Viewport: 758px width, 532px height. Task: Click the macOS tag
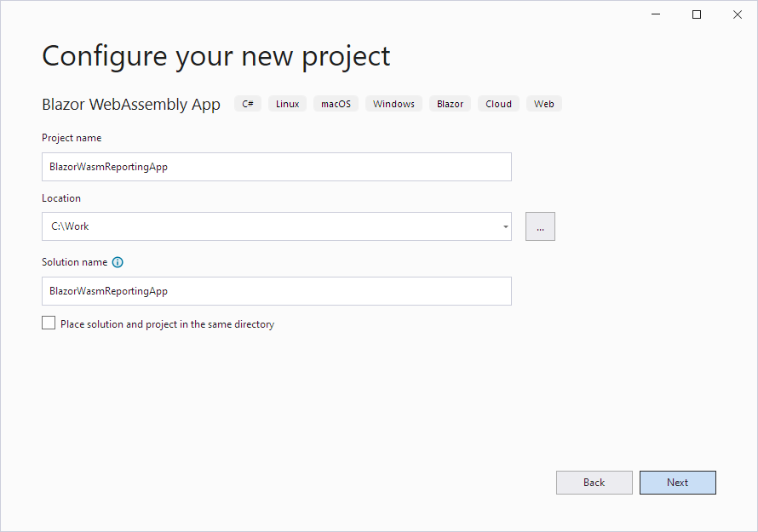tap(336, 104)
